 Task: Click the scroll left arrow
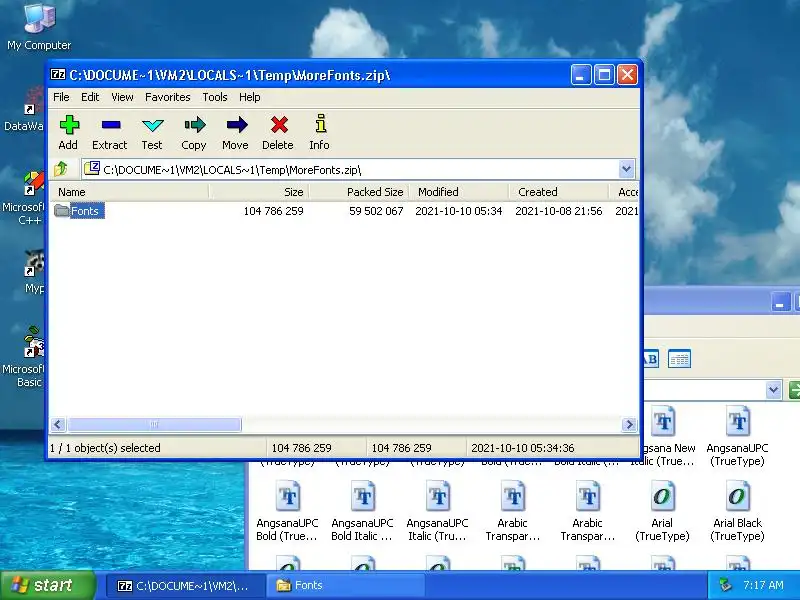(58, 424)
